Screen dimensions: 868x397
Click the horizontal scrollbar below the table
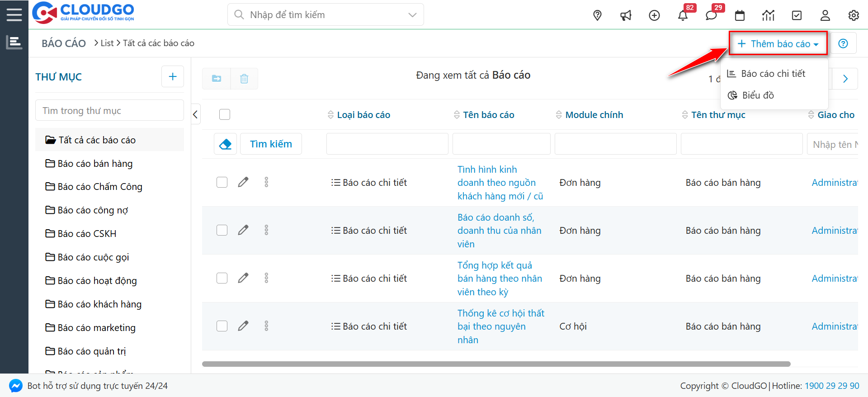tap(496, 364)
